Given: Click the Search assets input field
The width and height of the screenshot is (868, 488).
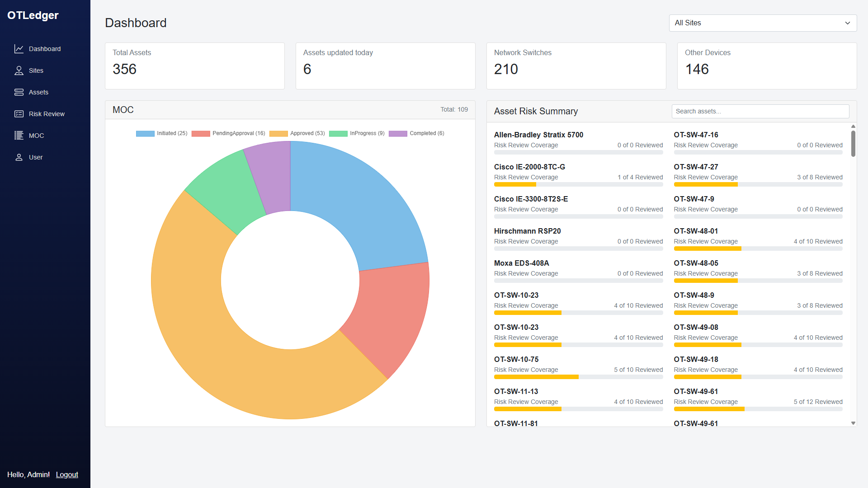Looking at the screenshot, I should click(760, 111).
